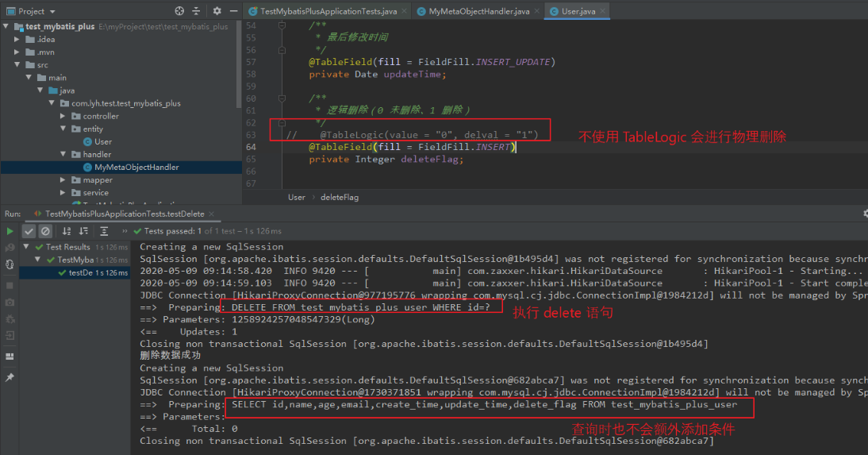Open Run panel settings gear at right edge
The width and height of the screenshot is (868, 455).
[x=865, y=214]
